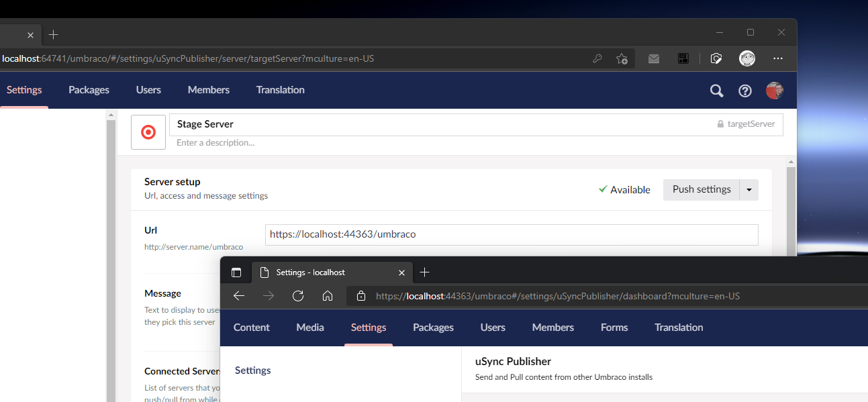Click the "Settings" tree heading in the front window
The width and height of the screenshot is (868, 402).
[x=253, y=370]
